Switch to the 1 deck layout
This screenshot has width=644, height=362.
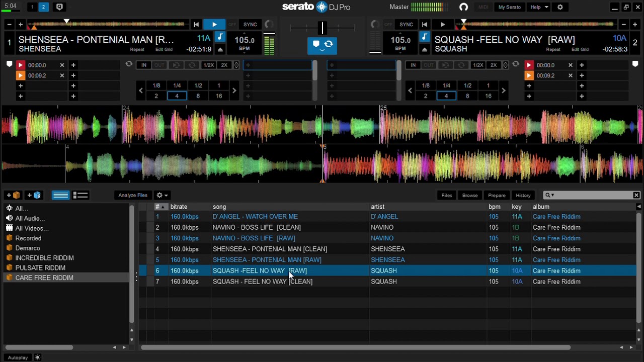32,7
